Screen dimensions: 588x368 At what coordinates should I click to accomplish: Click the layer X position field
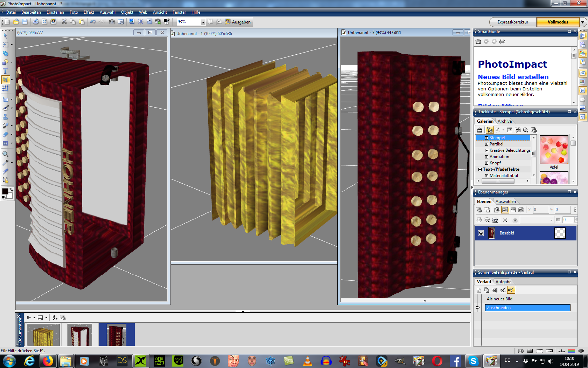(540, 210)
